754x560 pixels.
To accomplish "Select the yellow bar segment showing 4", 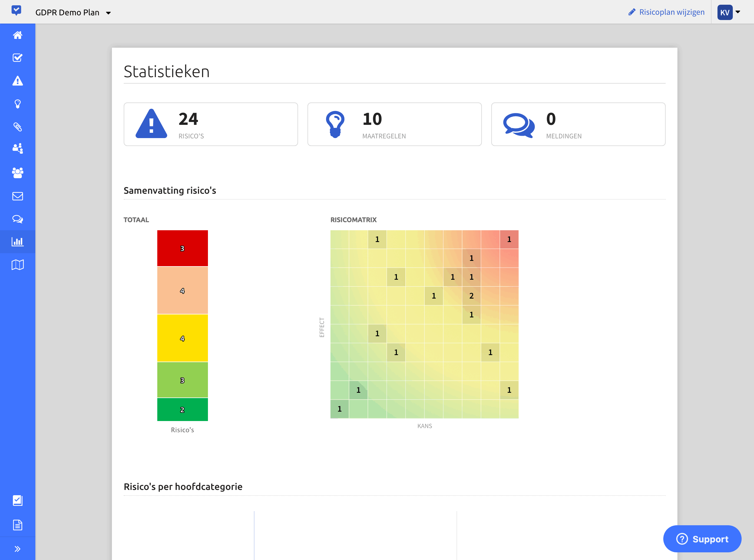I will coord(182,338).
